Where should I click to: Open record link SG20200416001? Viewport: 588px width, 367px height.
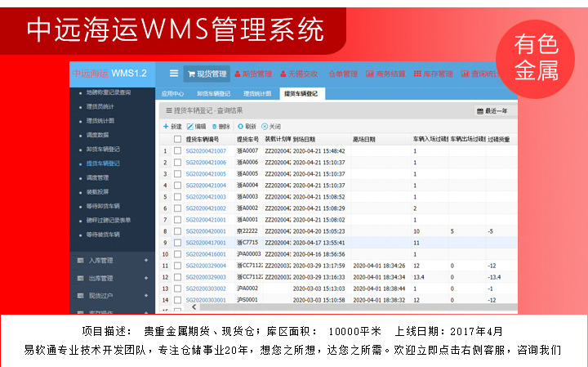click(206, 254)
